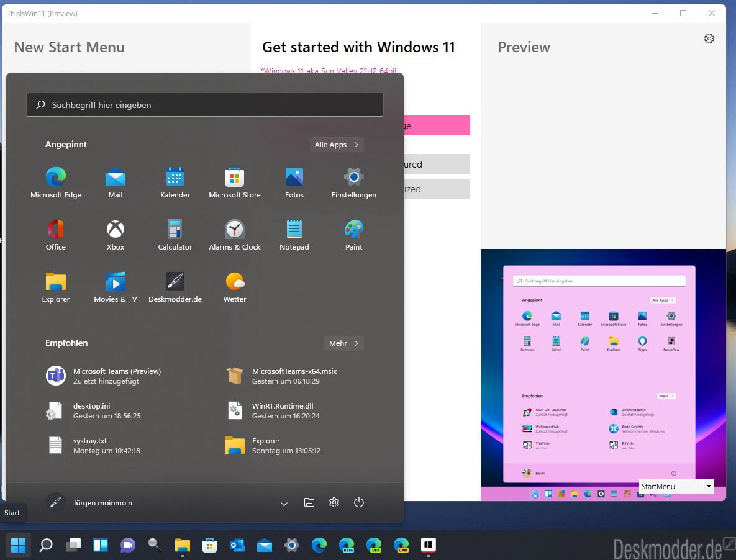Open Explorer from pinned apps
This screenshot has height=560, width=736.
pos(56,287)
